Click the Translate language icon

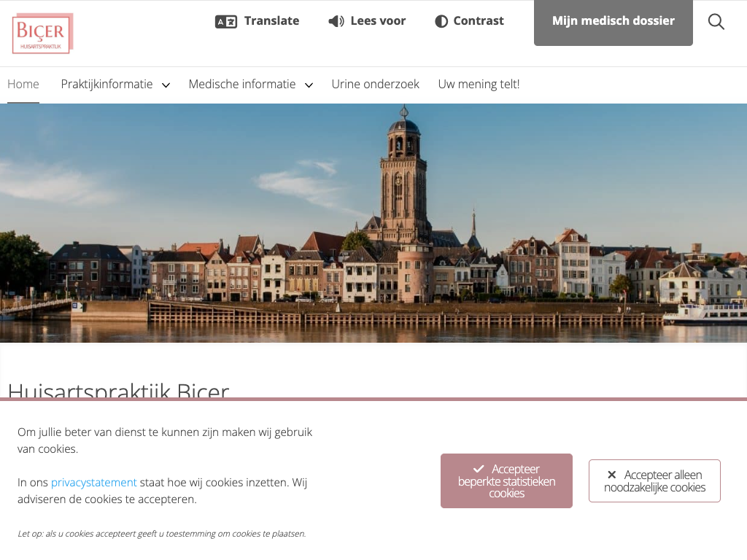click(226, 21)
